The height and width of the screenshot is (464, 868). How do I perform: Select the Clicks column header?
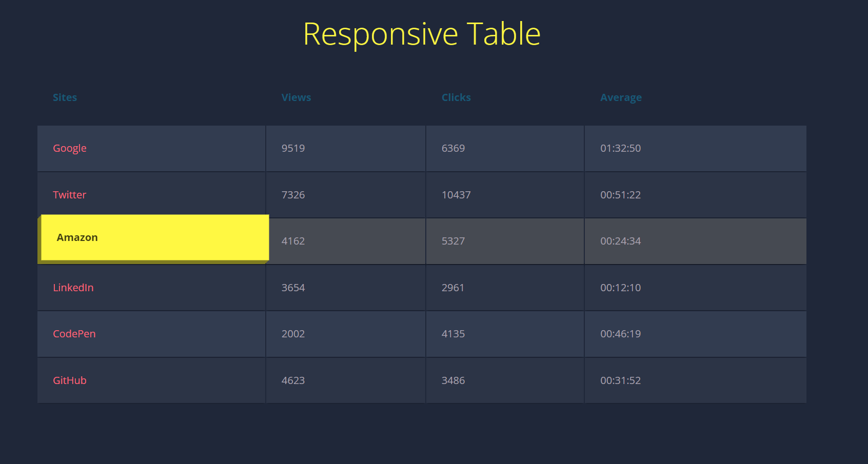click(456, 97)
